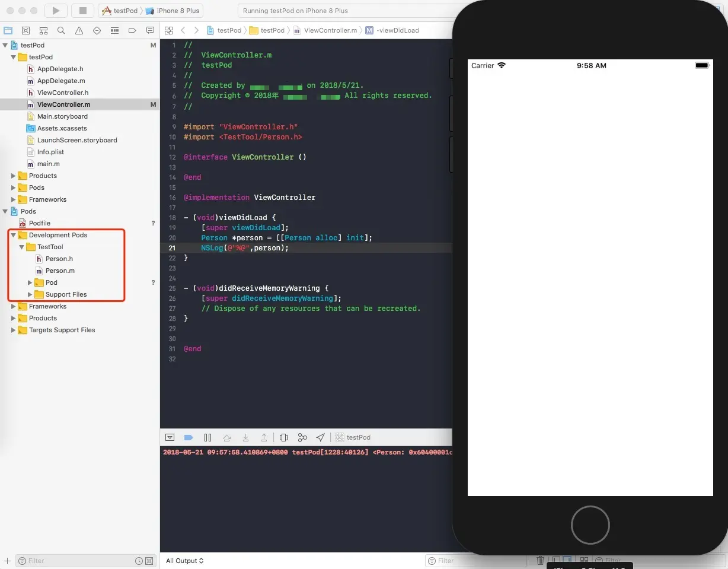Show the Symbol navigator
Viewport: 728px width, 569px height.
(43, 30)
